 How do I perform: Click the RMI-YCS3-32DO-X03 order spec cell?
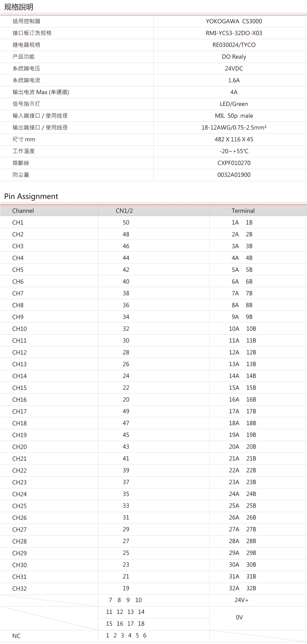234,33
